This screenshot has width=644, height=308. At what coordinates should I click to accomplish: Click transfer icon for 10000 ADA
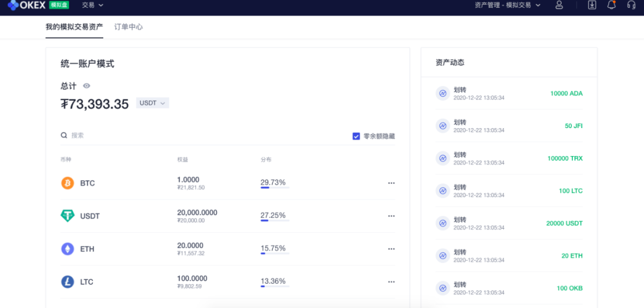coord(442,94)
